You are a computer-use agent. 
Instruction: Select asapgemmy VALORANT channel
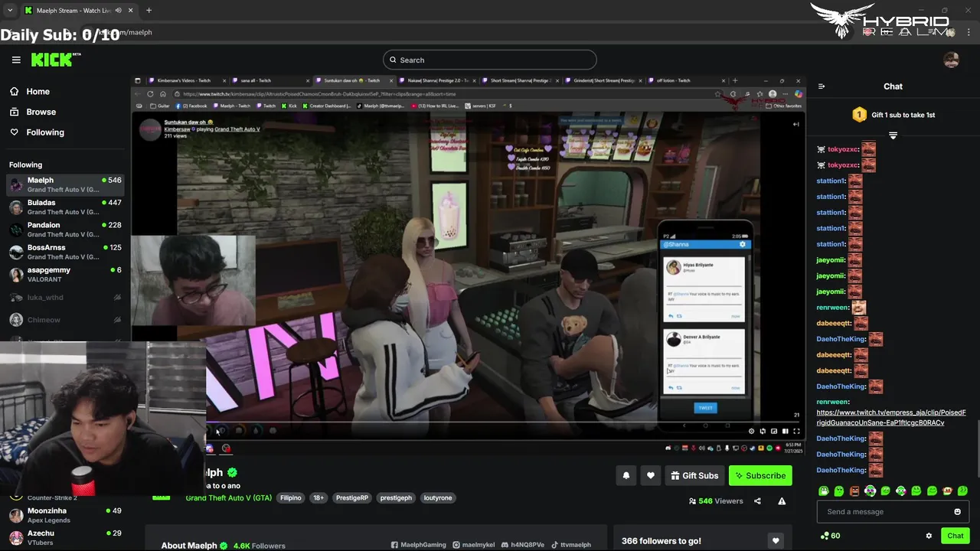65,274
